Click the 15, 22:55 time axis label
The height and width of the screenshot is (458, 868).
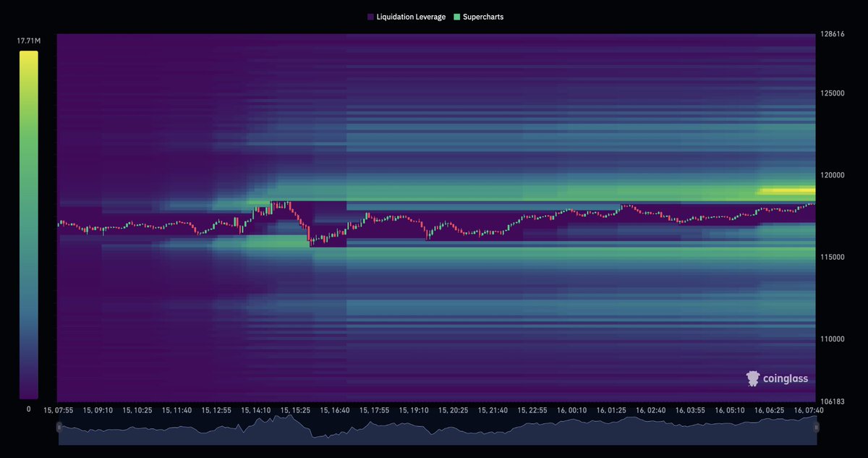tap(533, 410)
